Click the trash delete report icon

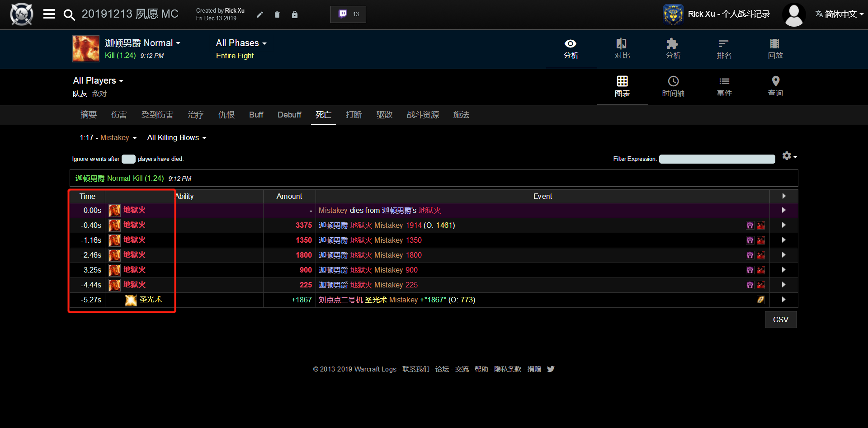pos(277,14)
